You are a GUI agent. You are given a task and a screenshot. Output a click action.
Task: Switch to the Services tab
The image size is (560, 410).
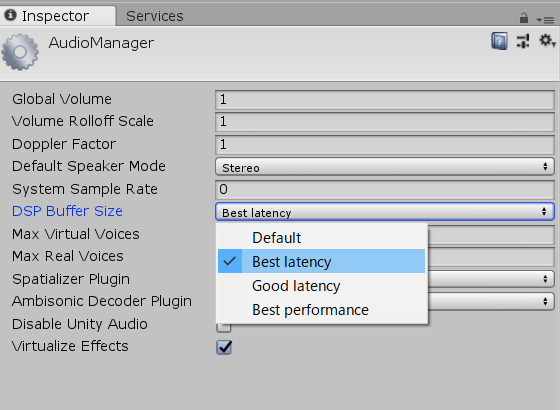point(155,16)
